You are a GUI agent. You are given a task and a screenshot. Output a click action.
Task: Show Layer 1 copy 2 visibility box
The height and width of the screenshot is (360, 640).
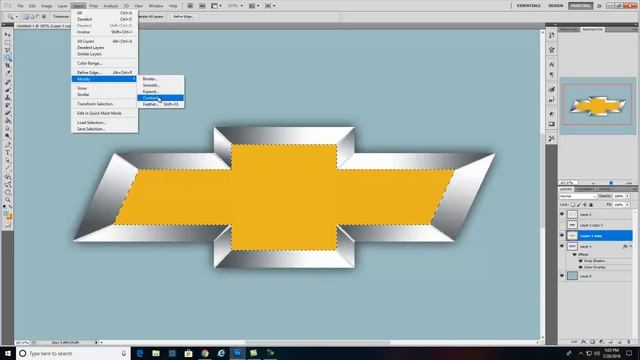pyautogui.click(x=562, y=225)
